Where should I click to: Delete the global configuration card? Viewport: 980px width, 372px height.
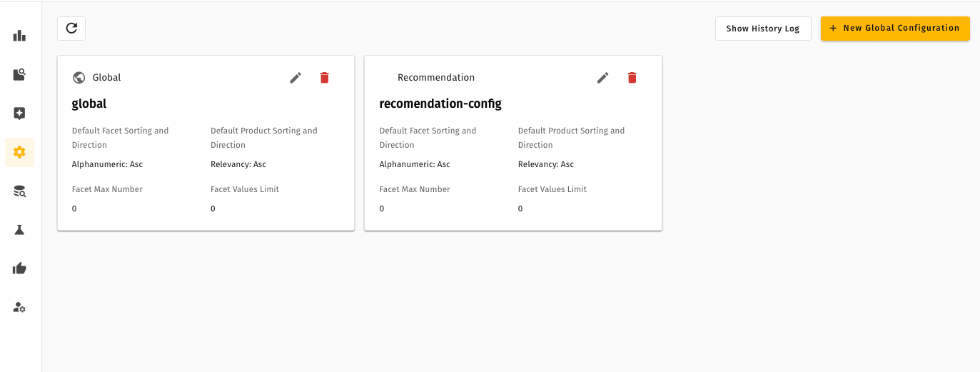point(325,78)
